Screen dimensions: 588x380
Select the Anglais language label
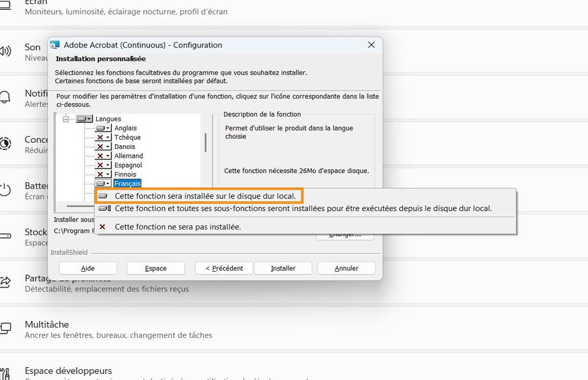125,128
